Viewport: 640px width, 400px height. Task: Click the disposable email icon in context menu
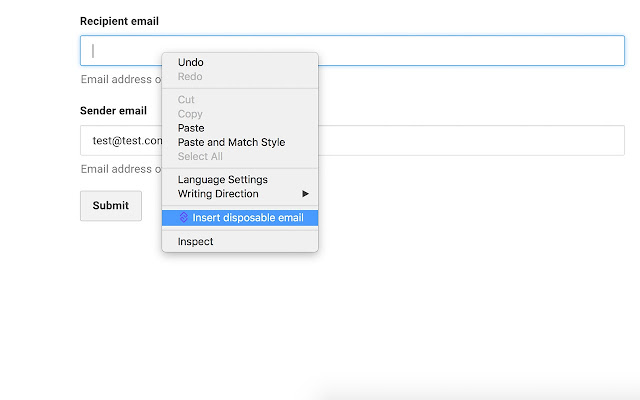[184, 218]
